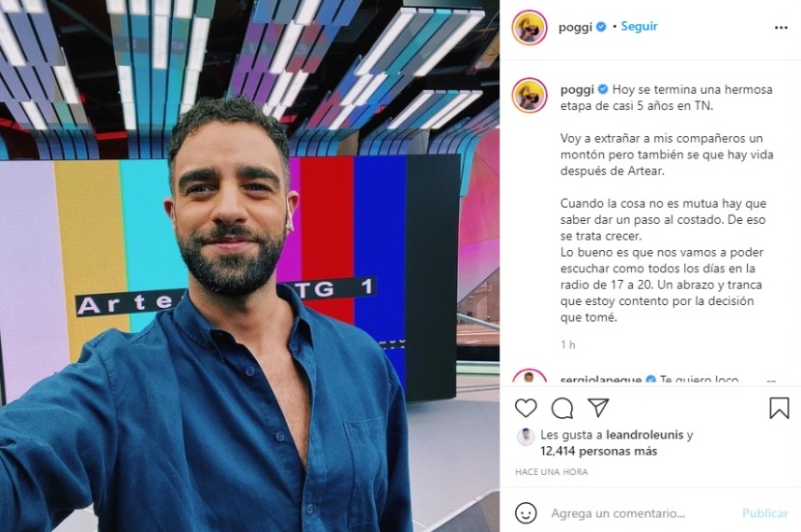Click the selfie photo of the post
The image size is (801, 532).
pos(250,266)
